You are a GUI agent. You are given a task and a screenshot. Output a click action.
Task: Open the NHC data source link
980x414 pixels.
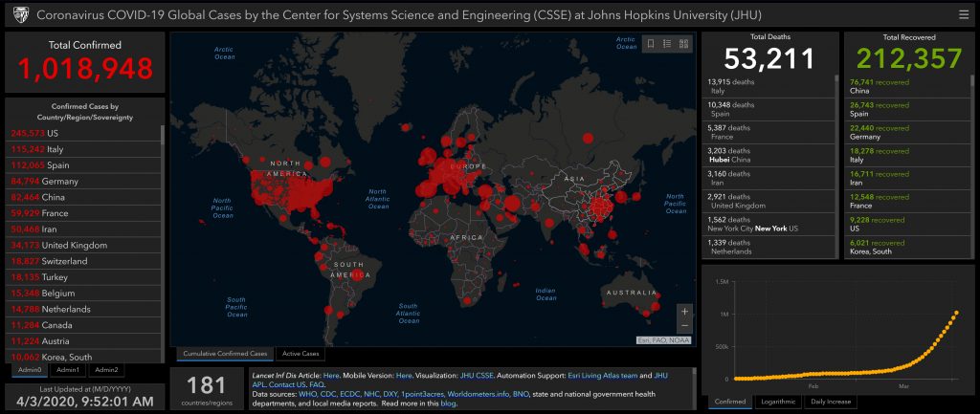(372, 395)
